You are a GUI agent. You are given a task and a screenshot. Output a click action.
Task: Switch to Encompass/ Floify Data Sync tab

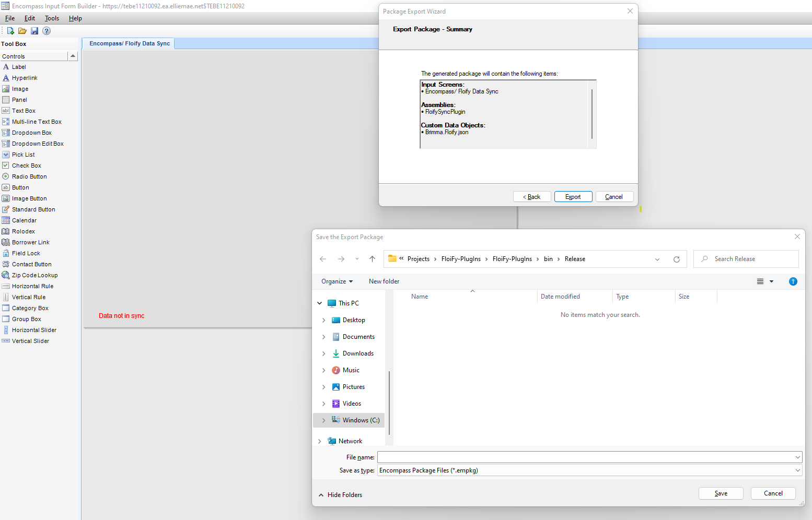(129, 43)
